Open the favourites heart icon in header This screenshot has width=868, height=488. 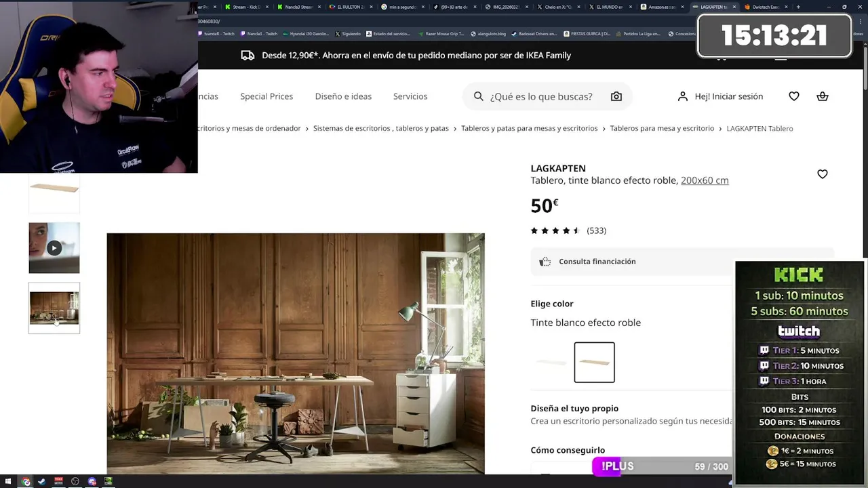(x=794, y=96)
